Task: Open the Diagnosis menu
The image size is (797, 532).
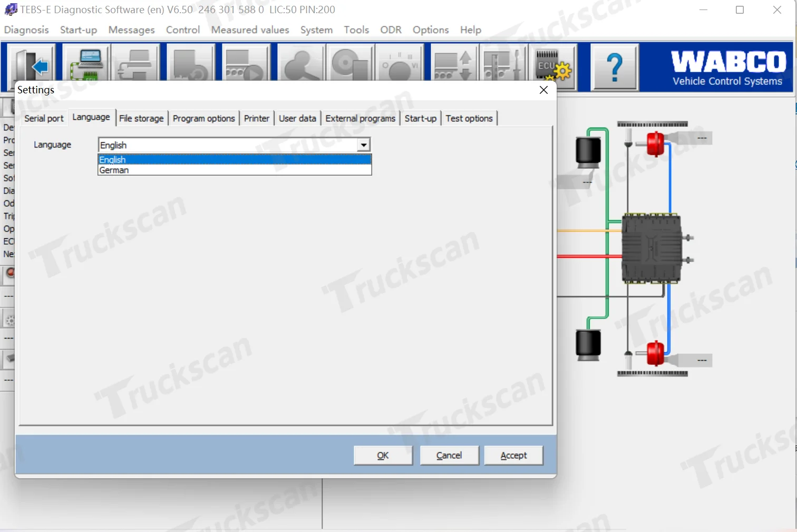Action: (26, 30)
